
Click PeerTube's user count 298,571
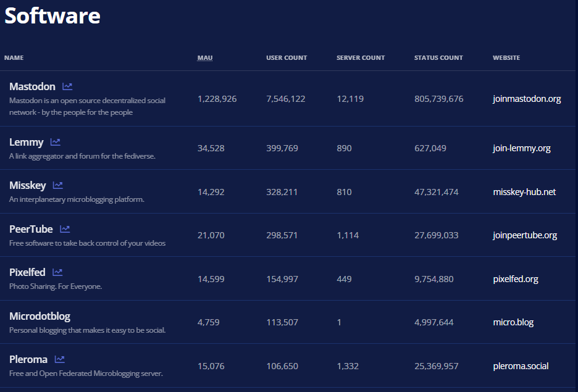(282, 235)
